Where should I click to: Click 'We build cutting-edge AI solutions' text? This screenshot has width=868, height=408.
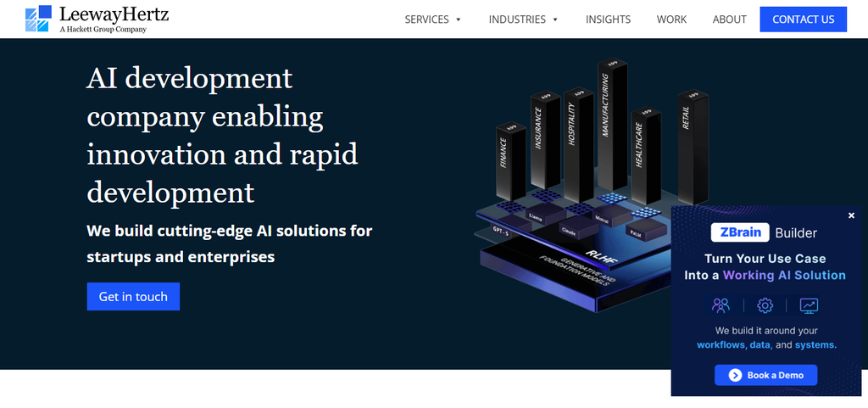click(230, 243)
